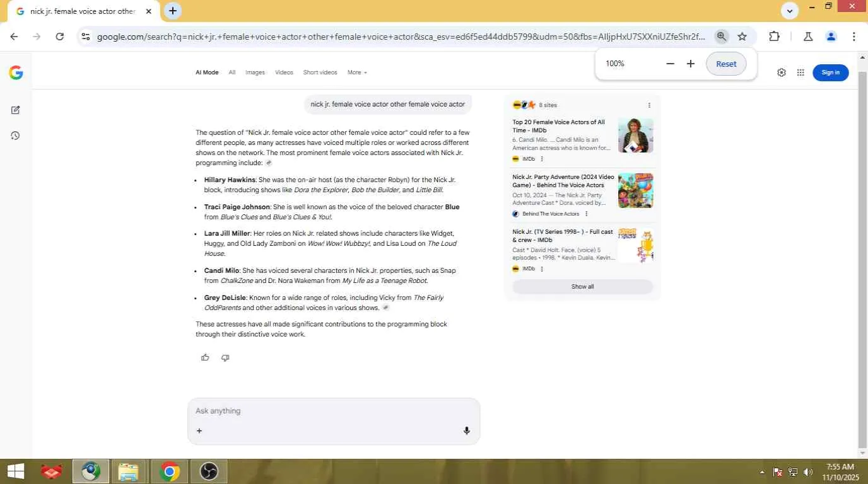Click the Traci Paige Johnson name
The width and height of the screenshot is (868, 484).
237,207
